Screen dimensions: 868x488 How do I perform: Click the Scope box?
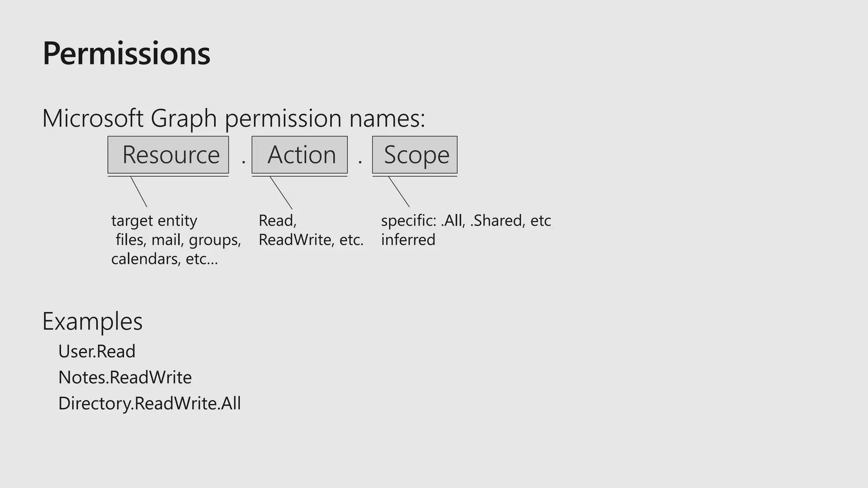[415, 155]
